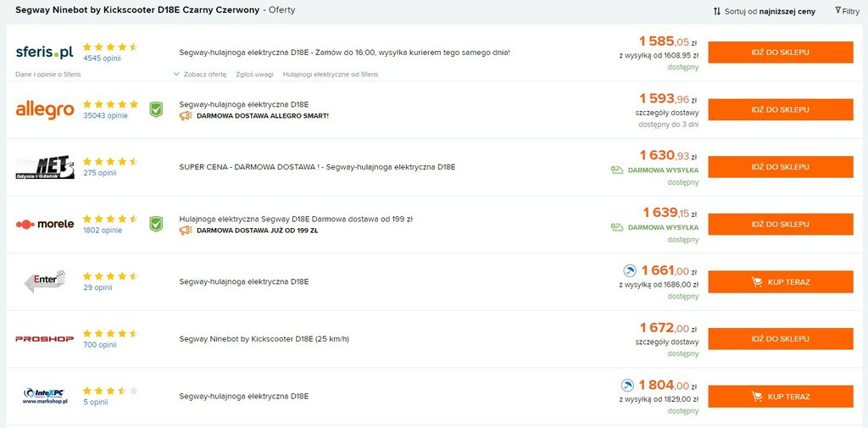Click star rating of sferis.pl
Viewport: 868px width, 428px height.
point(110,47)
